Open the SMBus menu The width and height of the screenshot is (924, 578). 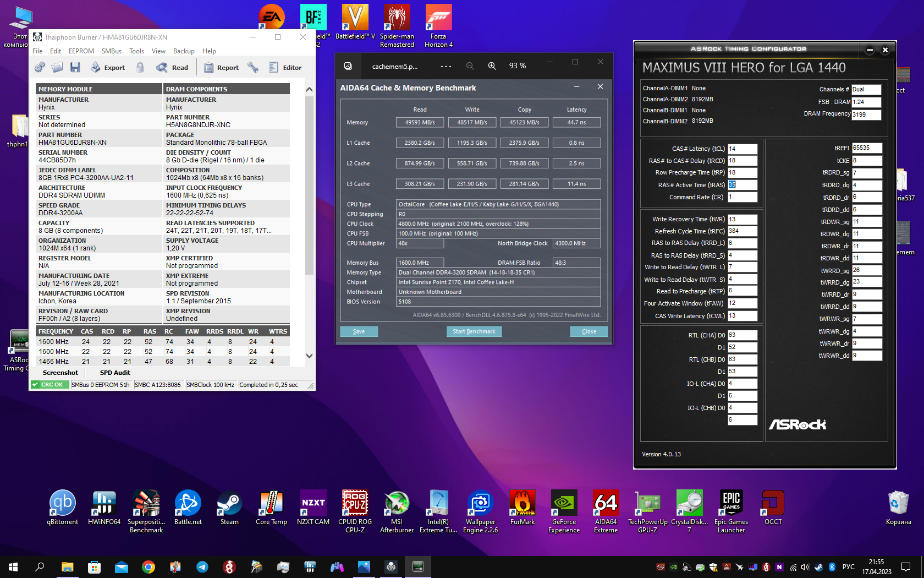click(x=111, y=51)
